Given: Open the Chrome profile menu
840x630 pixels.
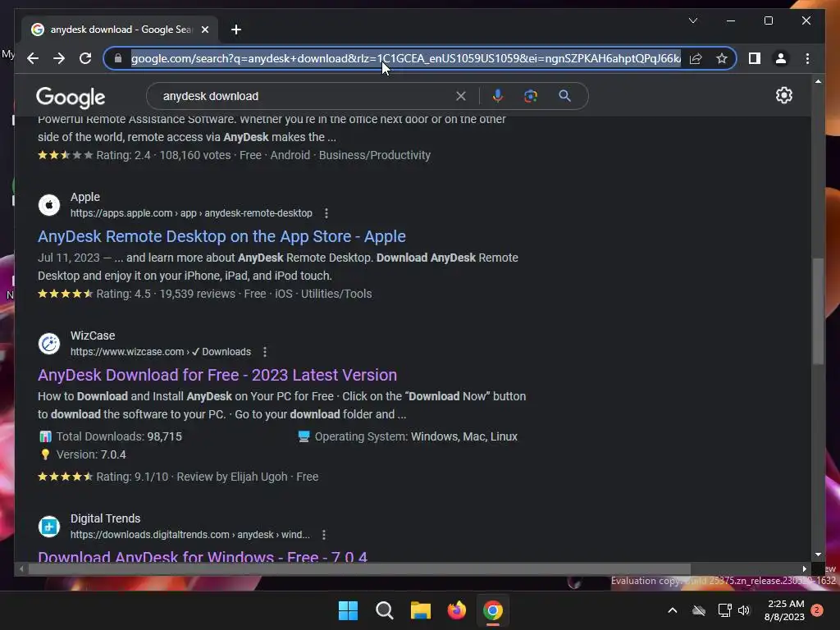Looking at the screenshot, I should [781, 58].
